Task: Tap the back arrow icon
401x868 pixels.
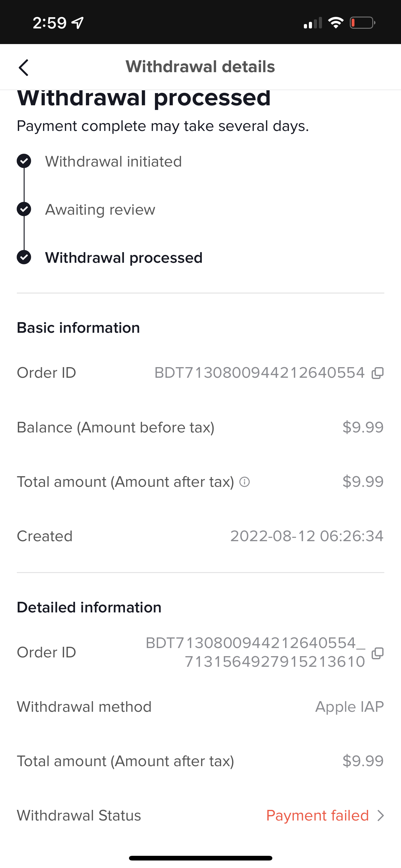Action: pyautogui.click(x=23, y=67)
